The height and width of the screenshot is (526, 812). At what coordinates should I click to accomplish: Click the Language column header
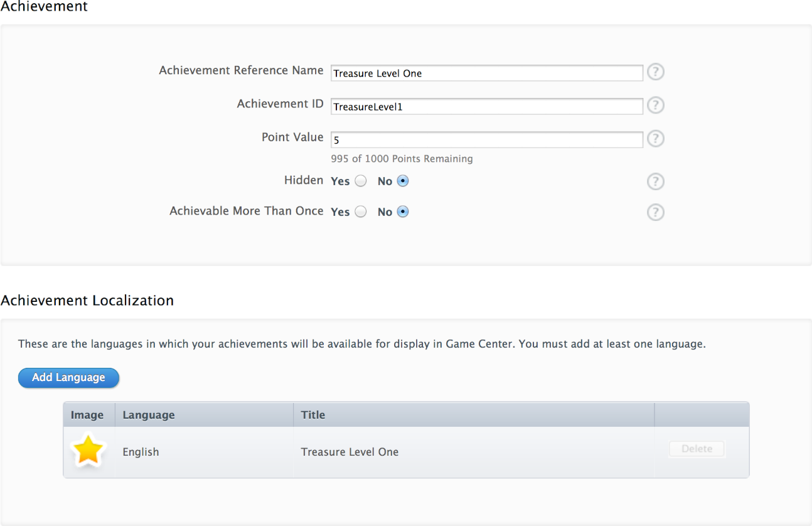pos(149,415)
